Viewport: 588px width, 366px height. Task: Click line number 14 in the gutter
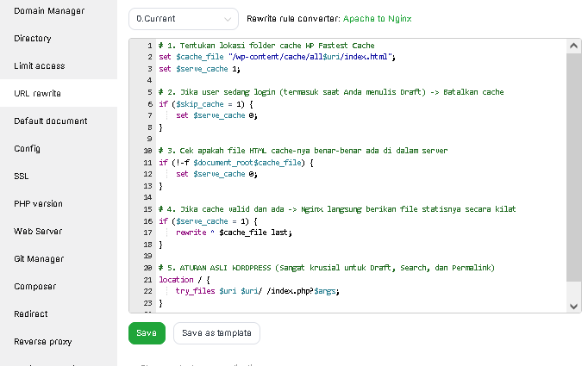tap(147, 197)
